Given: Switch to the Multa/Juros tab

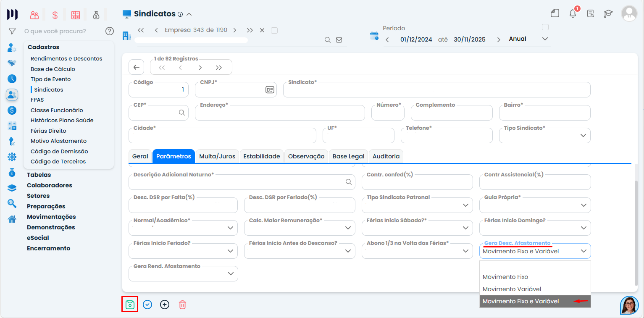Looking at the screenshot, I should 217,156.
